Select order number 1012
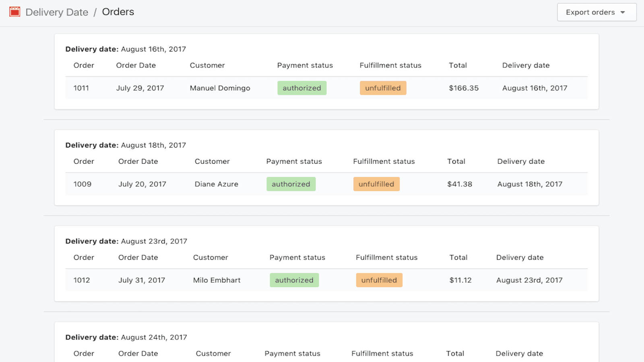The width and height of the screenshot is (644, 362). [82, 280]
